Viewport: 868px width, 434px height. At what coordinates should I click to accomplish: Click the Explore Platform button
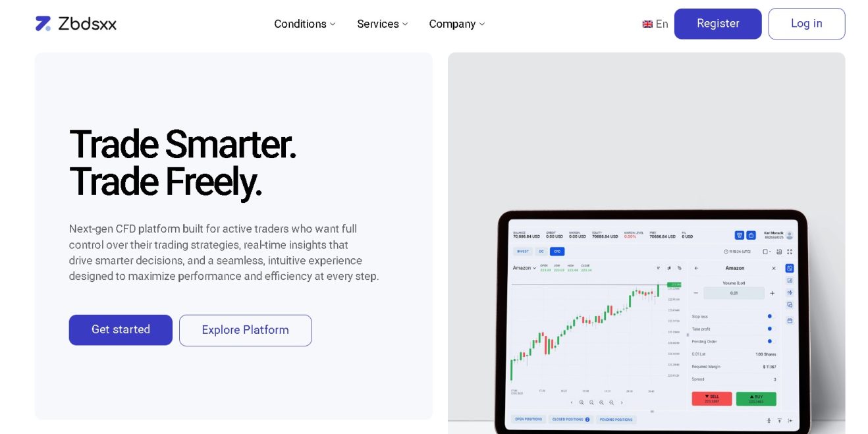245,331
